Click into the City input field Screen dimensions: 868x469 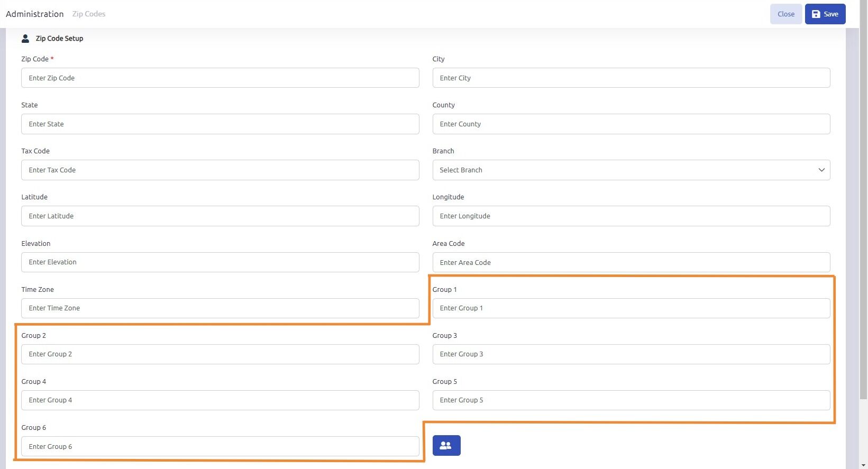pyautogui.click(x=631, y=78)
